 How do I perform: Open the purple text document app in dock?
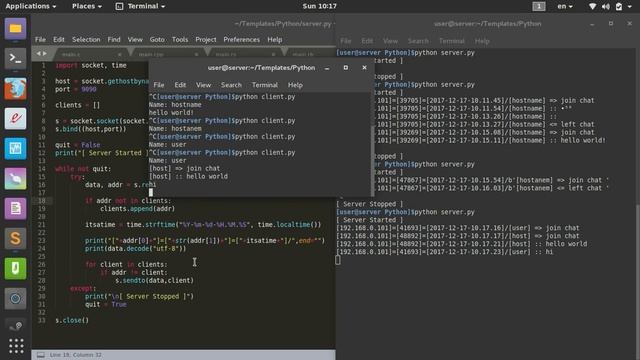point(16,209)
